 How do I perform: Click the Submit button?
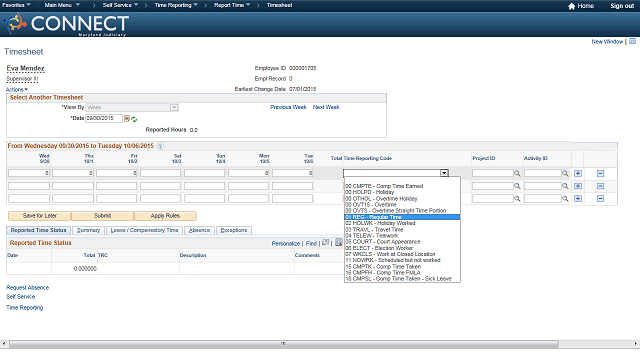[x=102, y=216]
